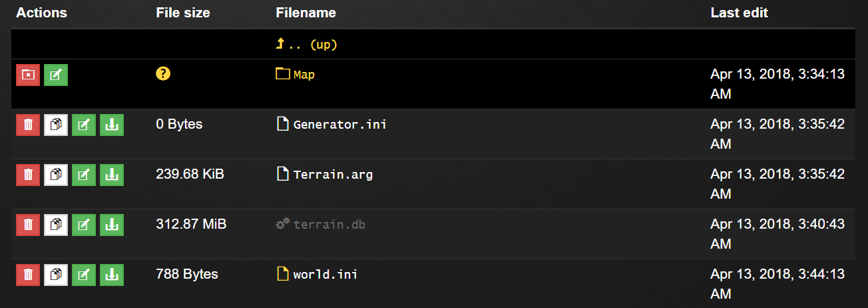The width and height of the screenshot is (868, 308).
Task: Delete the Map folder
Action: tap(28, 75)
